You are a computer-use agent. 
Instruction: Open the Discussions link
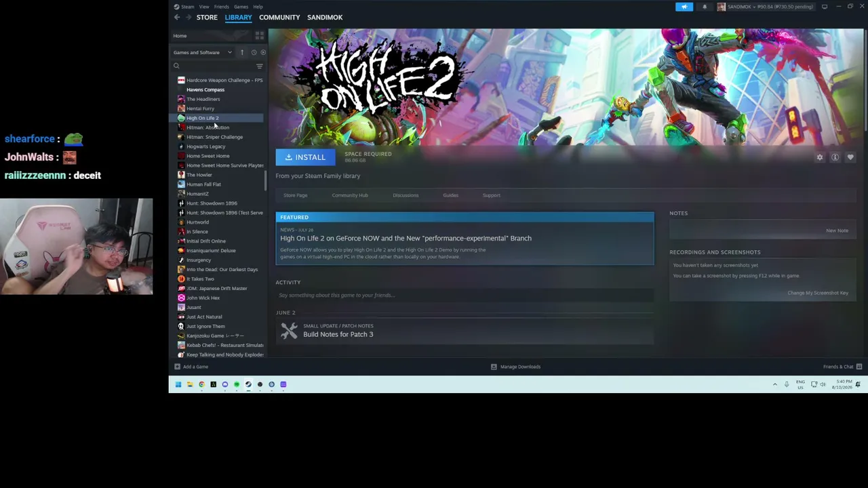pos(406,195)
